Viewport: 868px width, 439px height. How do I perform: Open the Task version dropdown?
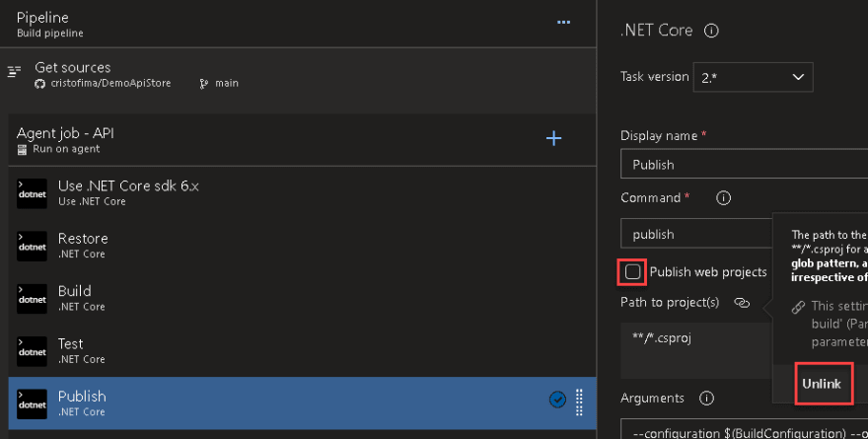click(x=754, y=77)
